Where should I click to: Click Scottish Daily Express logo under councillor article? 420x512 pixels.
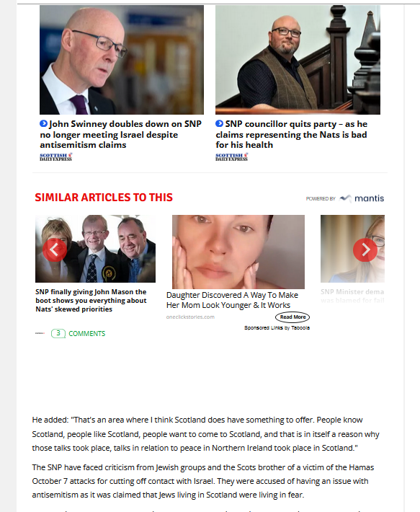tap(231, 157)
